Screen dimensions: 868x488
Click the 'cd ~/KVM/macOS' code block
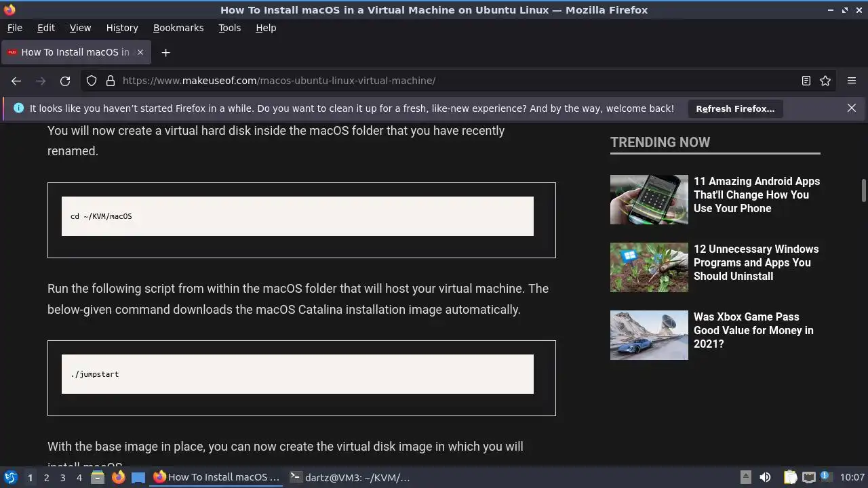point(298,216)
